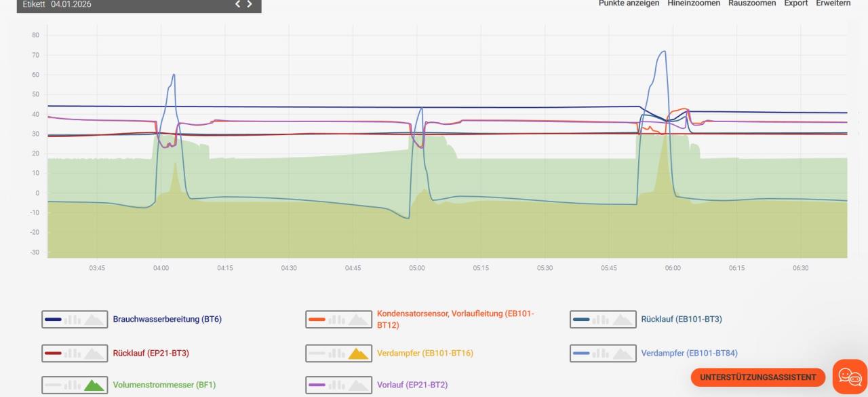
Task: Open the date picker showing 04.01.2026
Action: (71, 5)
